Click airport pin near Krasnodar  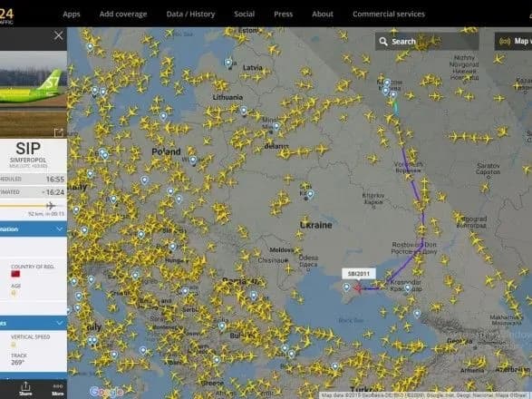[408, 288]
